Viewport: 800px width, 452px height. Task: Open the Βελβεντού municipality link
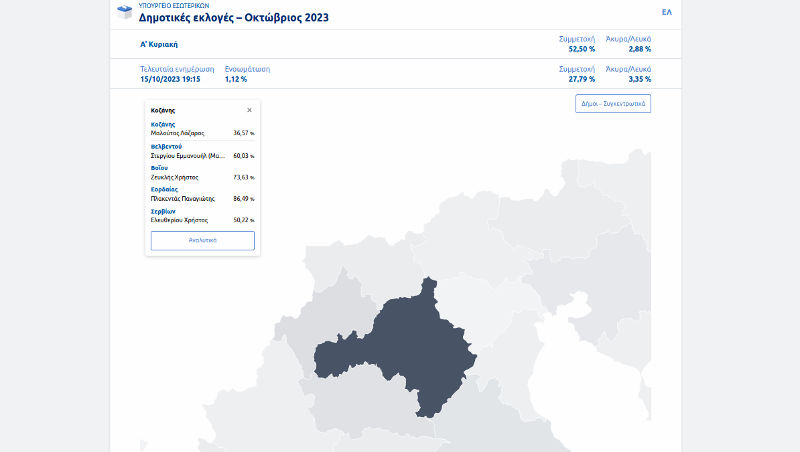pyautogui.click(x=166, y=146)
